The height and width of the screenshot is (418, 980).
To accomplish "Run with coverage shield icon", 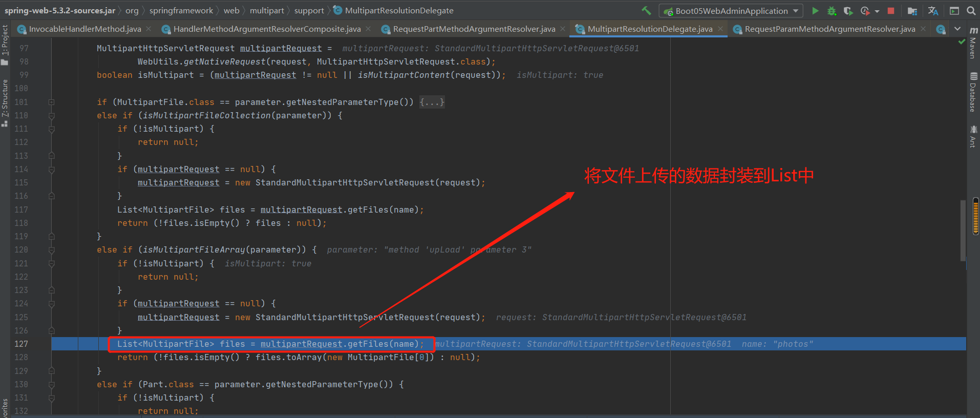I will tap(848, 11).
